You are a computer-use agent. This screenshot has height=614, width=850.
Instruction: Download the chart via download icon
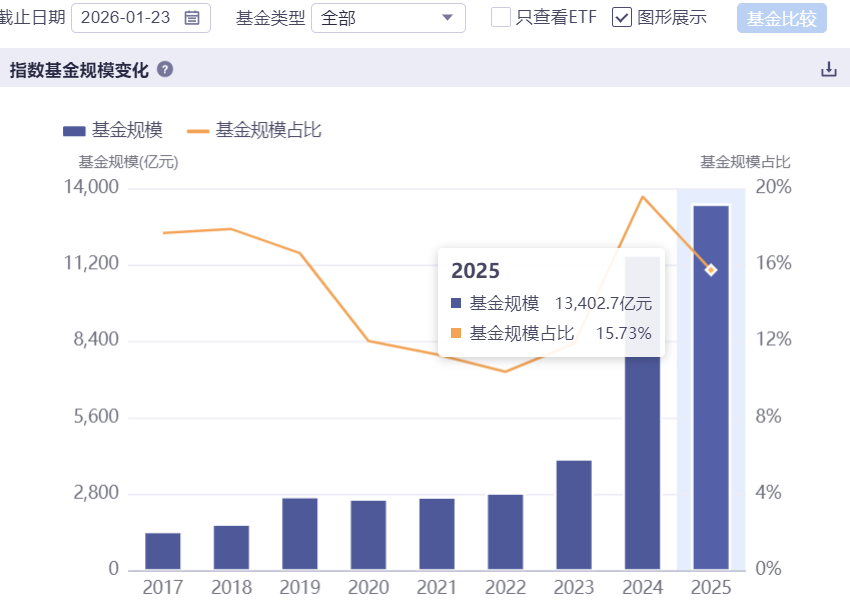click(x=828, y=69)
